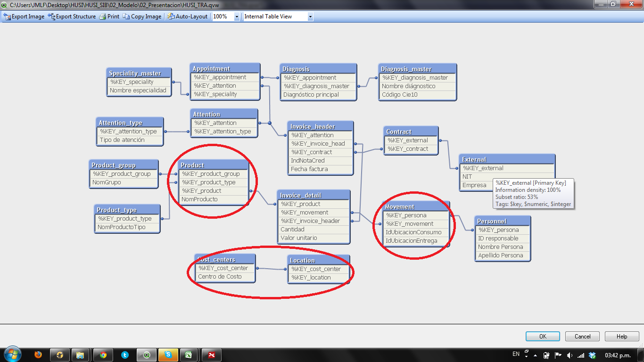
Task: Click the Export Image toolbar icon
Action: [x=7, y=16]
